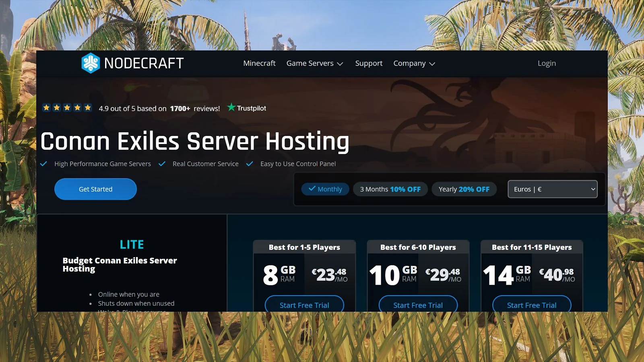This screenshot has height=362, width=644.
Task: Click checkmark beside Real Customer Service
Action: (x=162, y=164)
